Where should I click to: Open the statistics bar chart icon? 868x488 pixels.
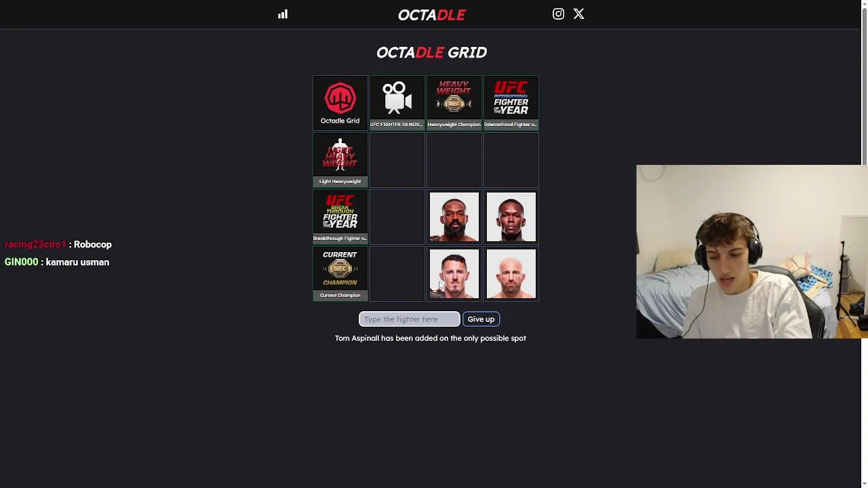pyautogui.click(x=283, y=14)
